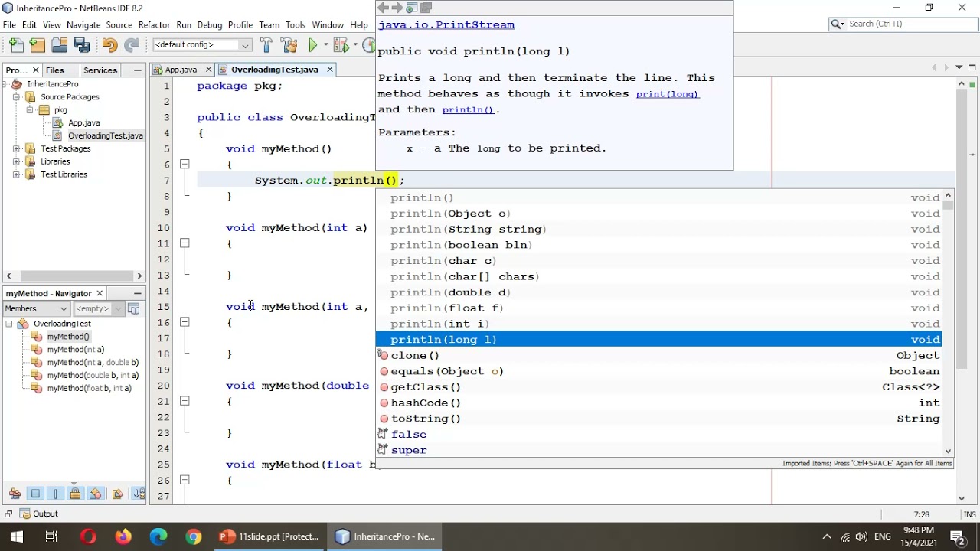The width and height of the screenshot is (980, 551).
Task: Toggle Show Inherited Members in Navigator
Action: pyautogui.click(x=15, y=494)
